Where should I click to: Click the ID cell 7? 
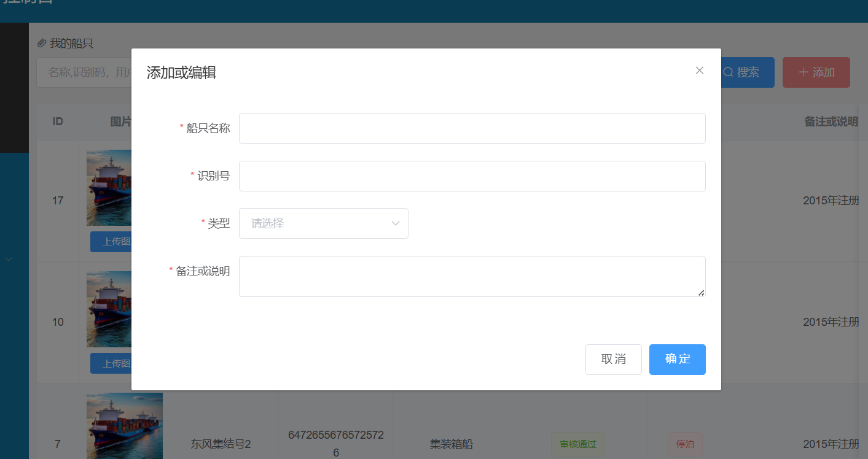(58, 444)
